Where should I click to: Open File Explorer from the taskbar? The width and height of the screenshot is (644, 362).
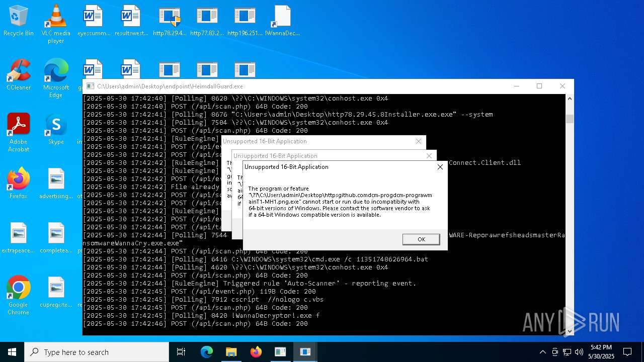click(231, 352)
